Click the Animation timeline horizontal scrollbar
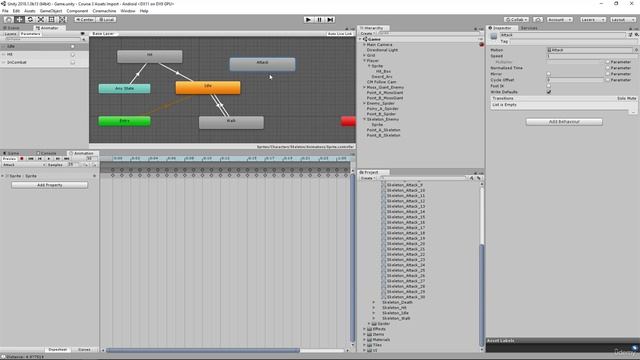The image size is (640, 360). pyautogui.click(x=203, y=350)
